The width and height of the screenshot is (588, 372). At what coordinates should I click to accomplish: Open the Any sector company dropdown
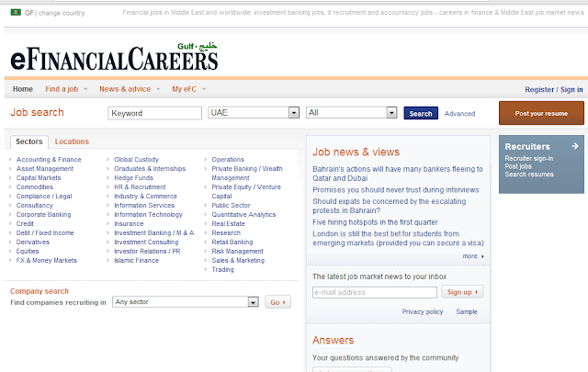click(186, 302)
